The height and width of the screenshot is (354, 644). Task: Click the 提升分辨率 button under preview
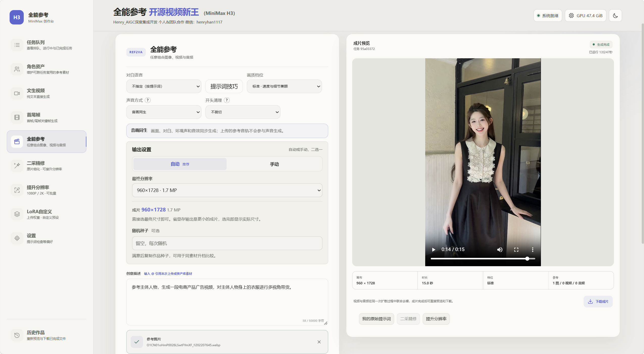[436, 319]
